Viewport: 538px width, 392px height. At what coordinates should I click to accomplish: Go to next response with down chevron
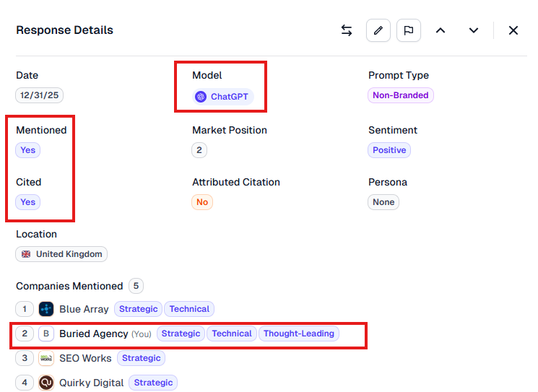(x=474, y=30)
